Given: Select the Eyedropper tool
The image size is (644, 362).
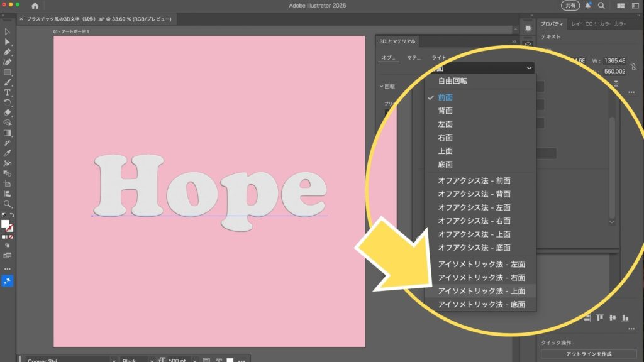Looking at the screenshot, I should click(x=8, y=153).
